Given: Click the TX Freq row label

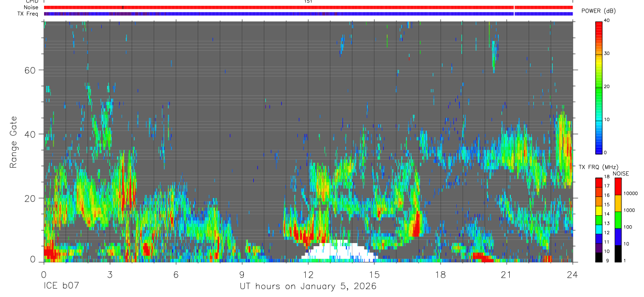Looking at the screenshot, I should pos(28,14).
